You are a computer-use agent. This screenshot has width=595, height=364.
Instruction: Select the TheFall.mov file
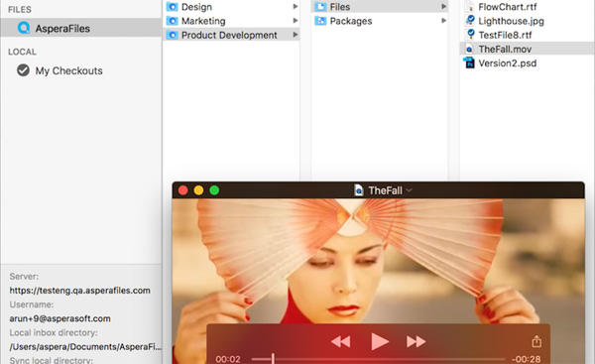coord(528,49)
